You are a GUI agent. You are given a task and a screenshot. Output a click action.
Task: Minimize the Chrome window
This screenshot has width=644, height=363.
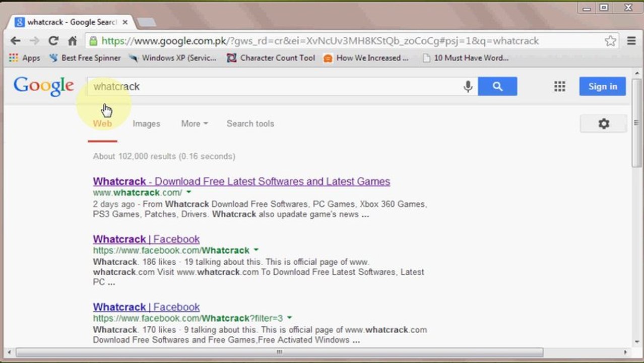[587, 8]
